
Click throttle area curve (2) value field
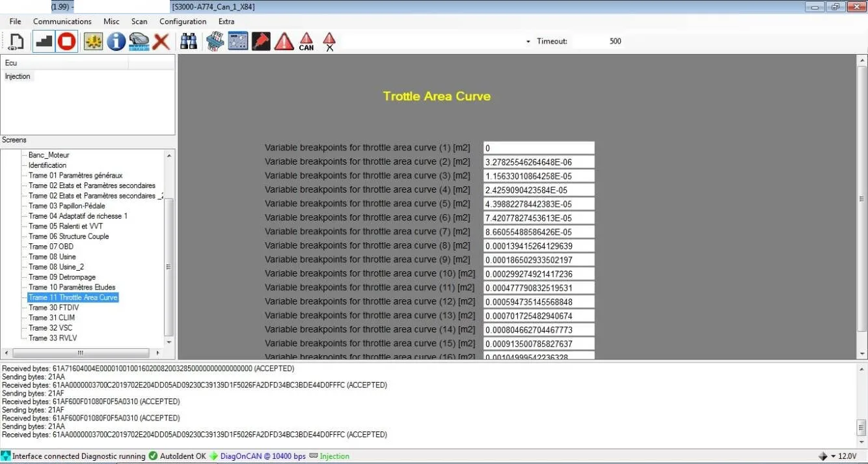(539, 161)
